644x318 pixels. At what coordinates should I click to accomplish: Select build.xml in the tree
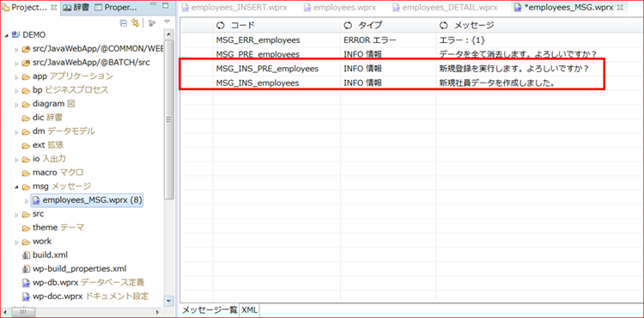point(50,255)
